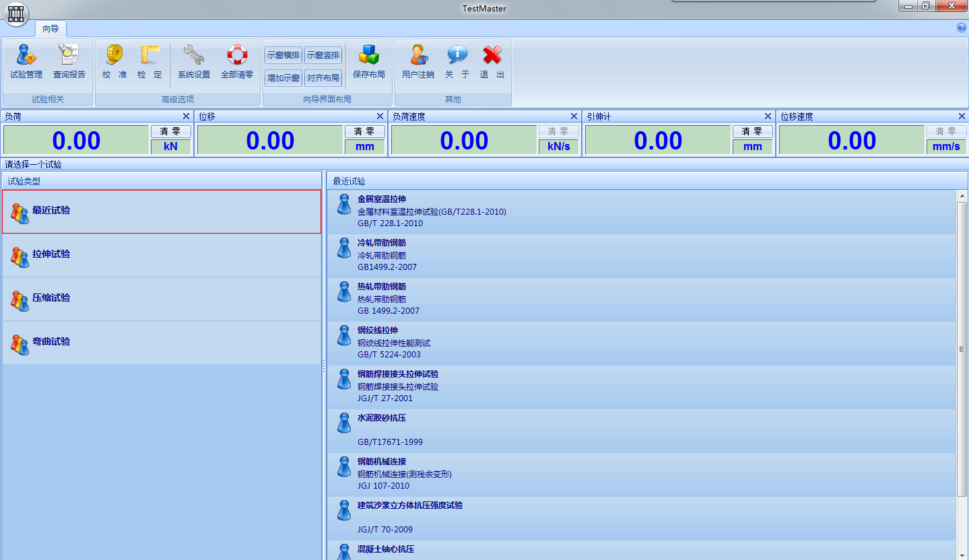This screenshot has height=560, width=969.
Task: Click 清零 on the 引伸计 display
Action: (752, 131)
